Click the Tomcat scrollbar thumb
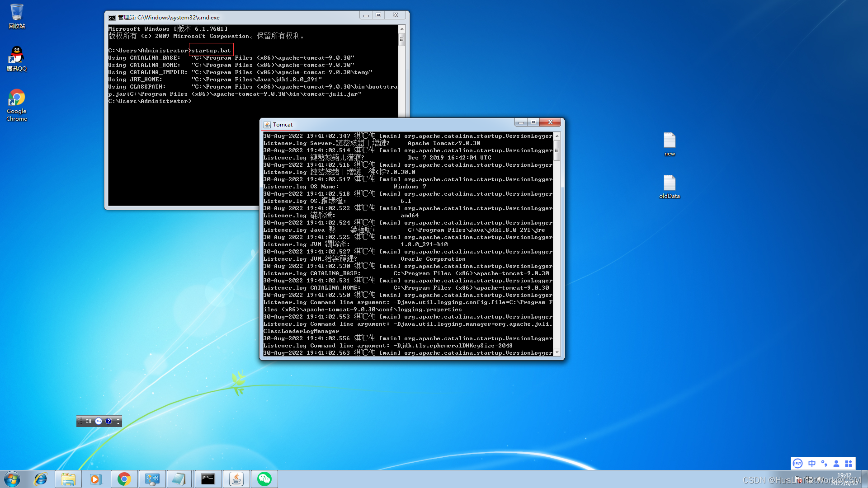The width and height of the screenshot is (868, 488). coord(557,150)
